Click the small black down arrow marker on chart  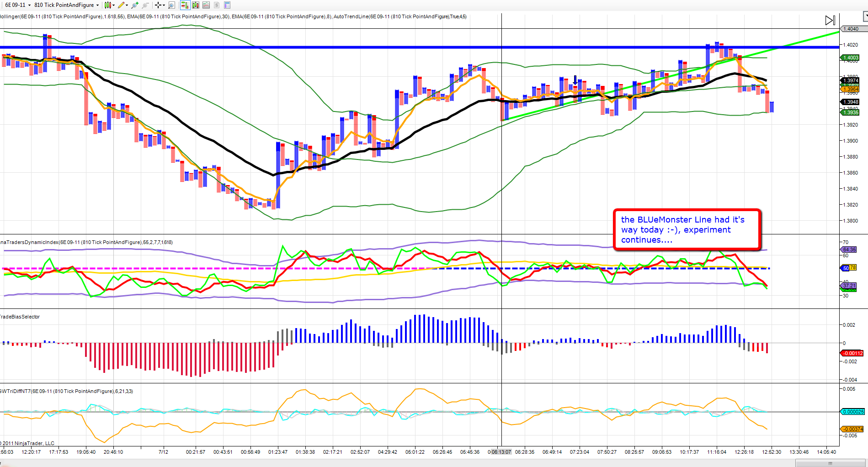[575, 80]
